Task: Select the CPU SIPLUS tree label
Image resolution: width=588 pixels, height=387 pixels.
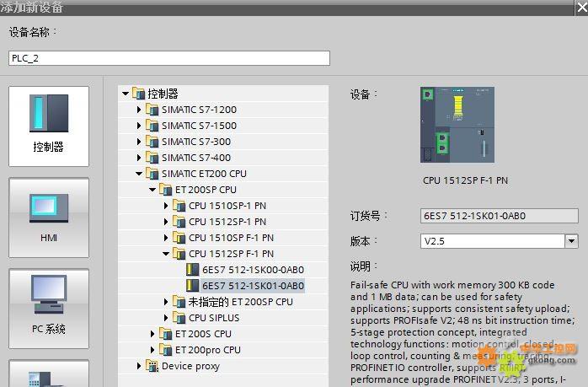Action: [x=214, y=318]
